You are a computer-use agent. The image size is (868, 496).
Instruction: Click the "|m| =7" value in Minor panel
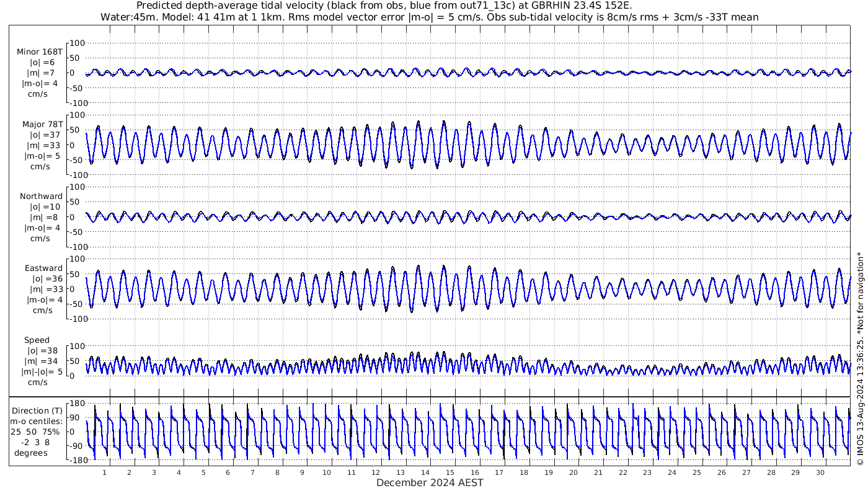42,73
